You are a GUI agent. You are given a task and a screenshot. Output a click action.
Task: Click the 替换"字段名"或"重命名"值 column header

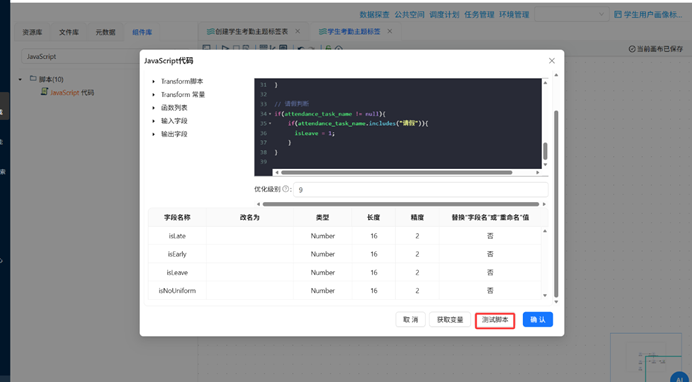[490, 217]
